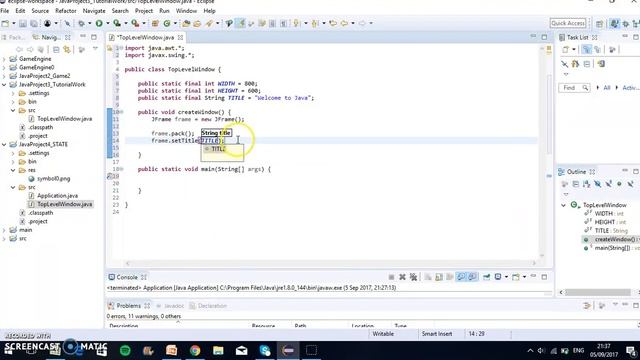Image resolution: width=640 pixels, height=360 pixels.
Task: Click the New Java Class icon
Action: [167, 24]
